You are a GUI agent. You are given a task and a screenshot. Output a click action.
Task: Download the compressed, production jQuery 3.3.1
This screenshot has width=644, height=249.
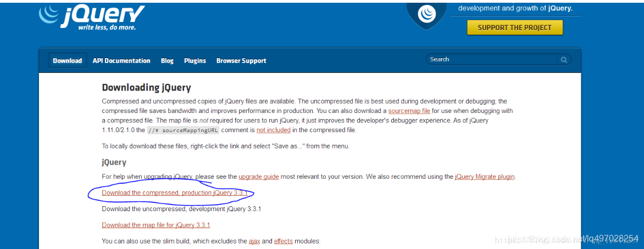click(x=175, y=193)
